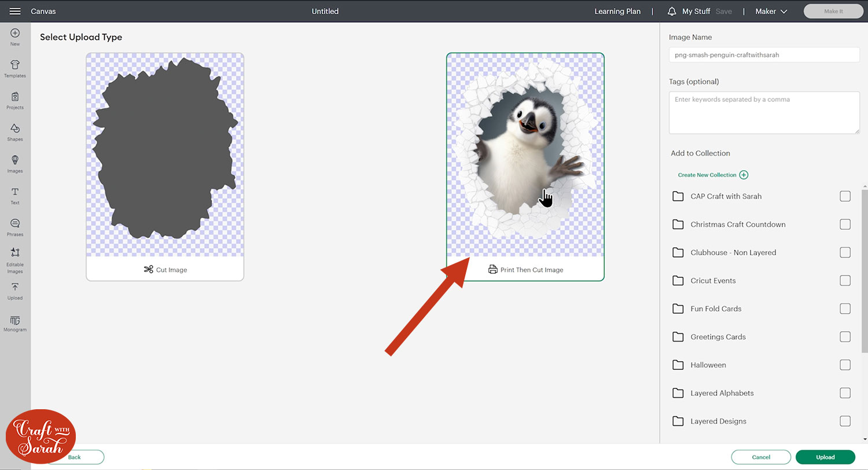
Task: Click folder icon beside Greetings Cards
Action: point(678,336)
